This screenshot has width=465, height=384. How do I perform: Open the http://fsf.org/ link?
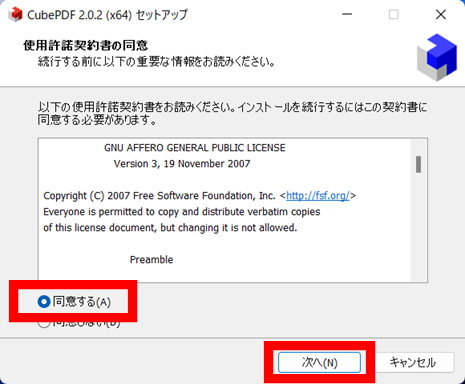tap(318, 196)
